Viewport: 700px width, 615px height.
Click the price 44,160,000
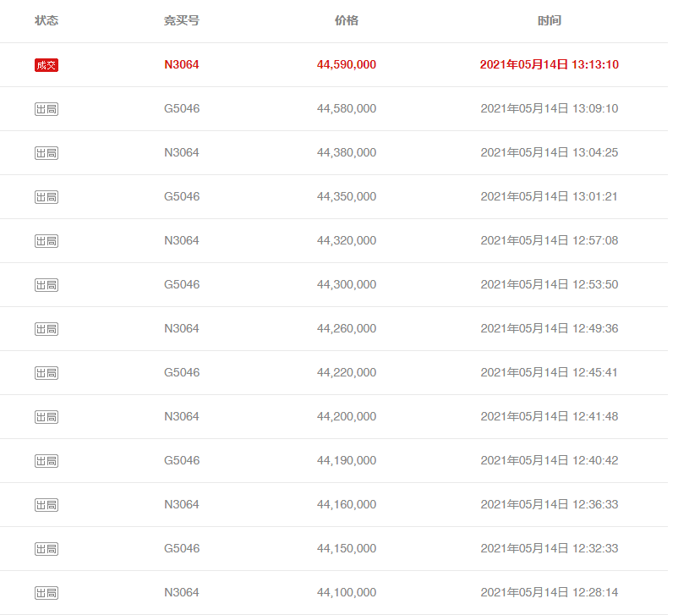click(x=347, y=504)
